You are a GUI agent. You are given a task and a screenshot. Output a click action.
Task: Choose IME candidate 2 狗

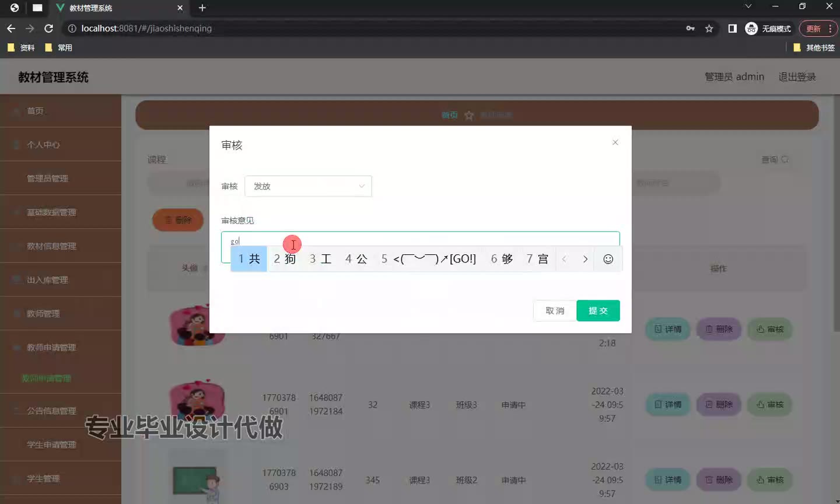coord(285,259)
